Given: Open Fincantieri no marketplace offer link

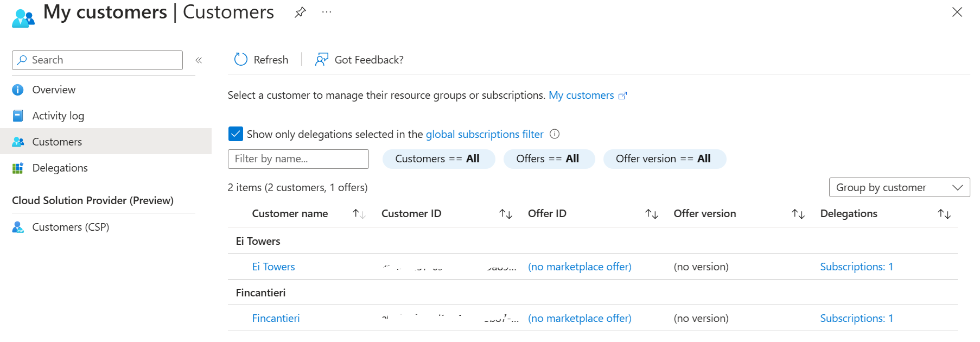Looking at the screenshot, I should click(580, 318).
